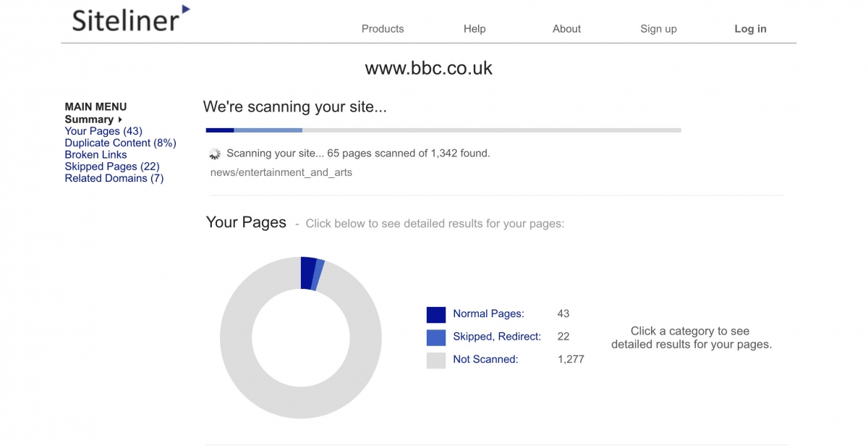View the Broken Links report
This screenshot has height=446, width=868.
[x=95, y=154]
